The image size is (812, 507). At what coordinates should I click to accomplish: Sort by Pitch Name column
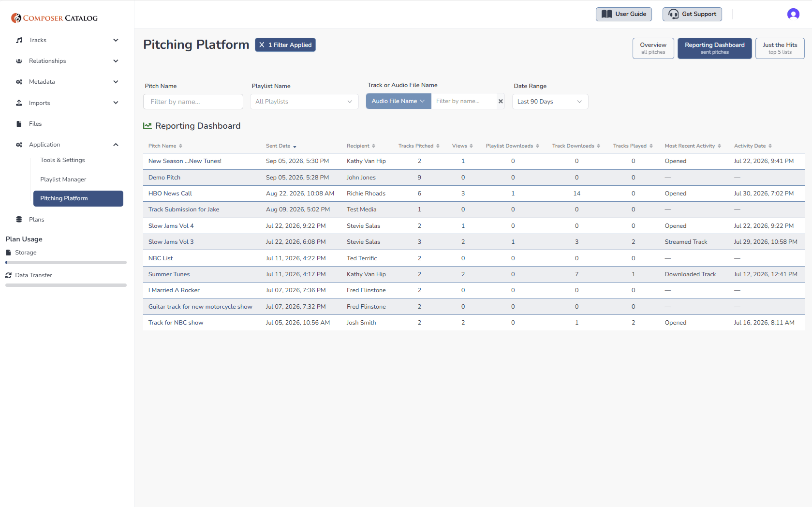(165, 146)
